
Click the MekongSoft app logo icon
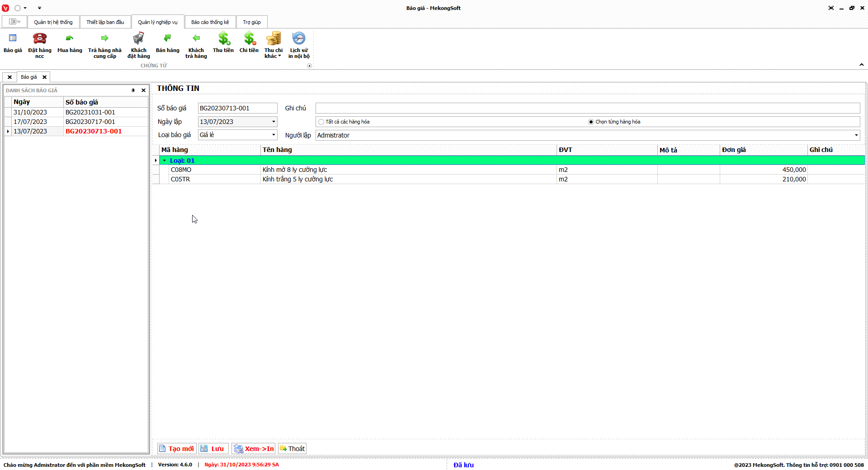pos(5,8)
